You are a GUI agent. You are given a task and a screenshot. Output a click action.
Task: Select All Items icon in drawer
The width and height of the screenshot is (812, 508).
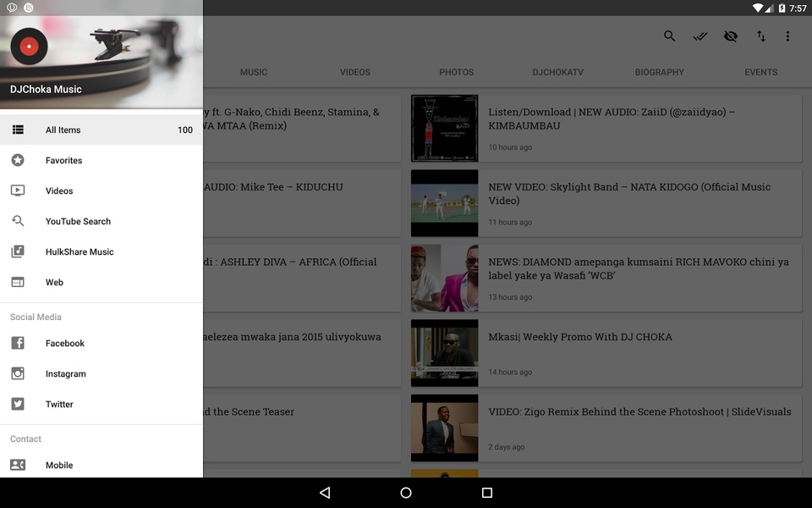pos(18,130)
